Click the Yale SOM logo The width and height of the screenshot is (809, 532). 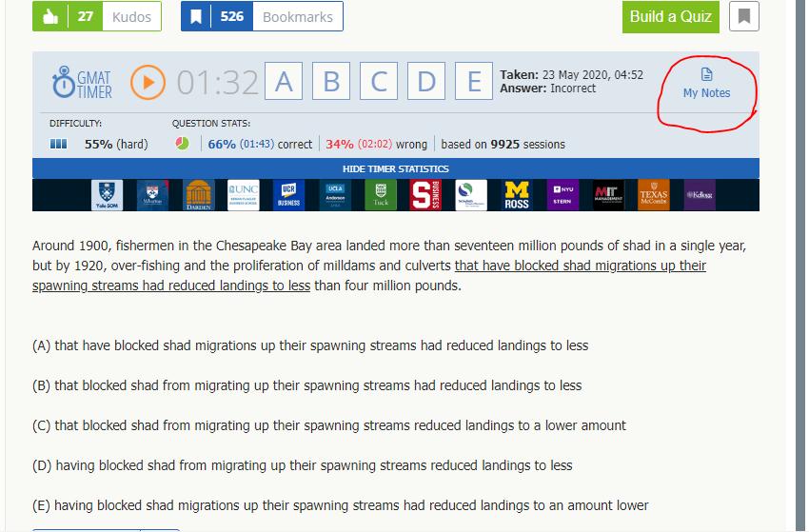click(x=107, y=194)
